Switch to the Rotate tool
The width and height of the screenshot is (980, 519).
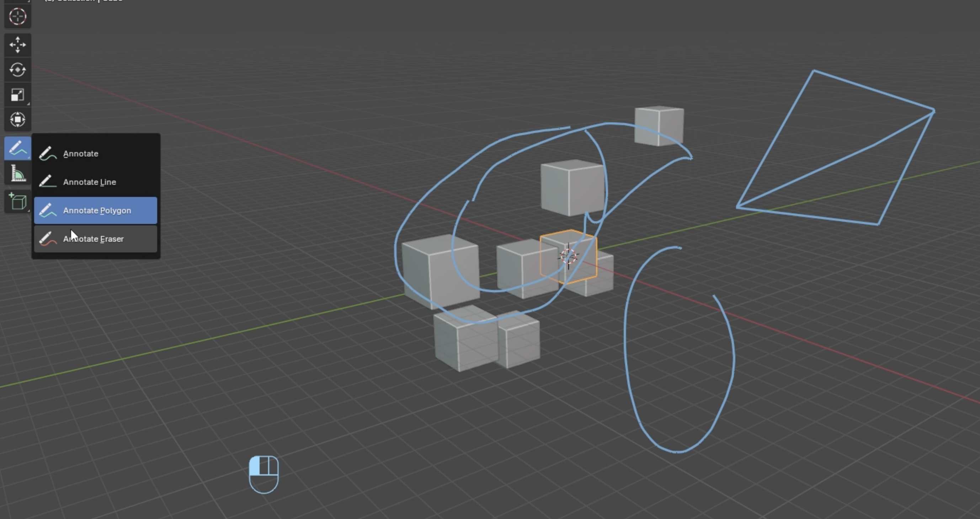[17, 70]
